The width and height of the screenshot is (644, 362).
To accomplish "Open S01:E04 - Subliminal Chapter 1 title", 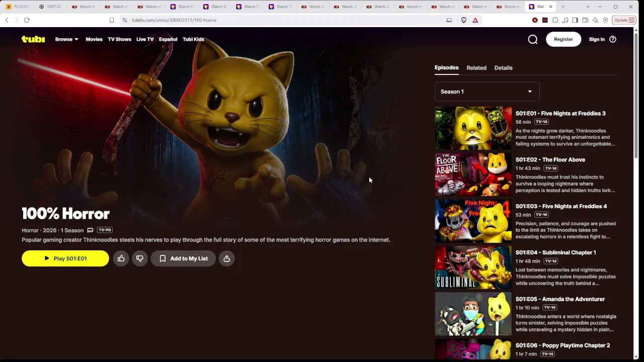I will [x=555, y=252].
